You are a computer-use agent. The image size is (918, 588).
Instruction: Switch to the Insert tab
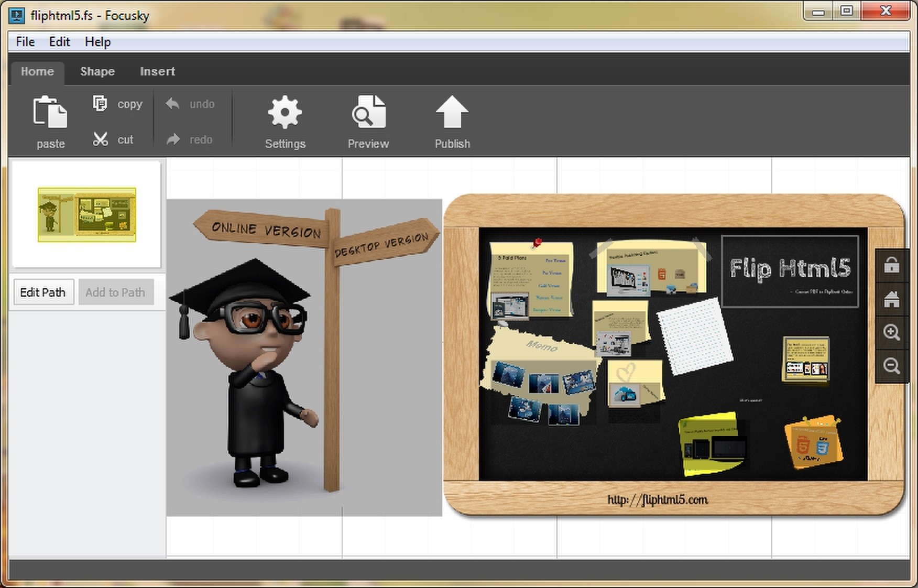click(157, 71)
